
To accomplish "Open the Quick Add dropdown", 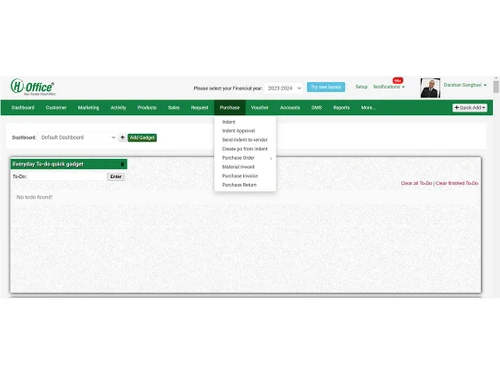I will [x=470, y=108].
